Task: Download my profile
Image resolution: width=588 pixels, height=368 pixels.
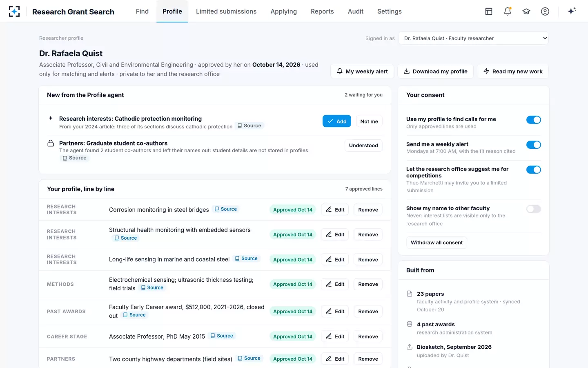Action: pyautogui.click(x=435, y=71)
